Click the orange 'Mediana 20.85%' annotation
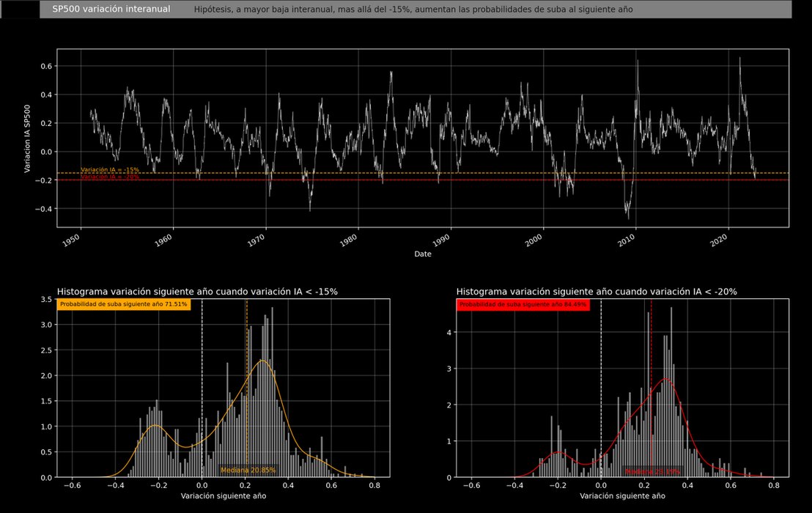This screenshot has height=513, width=812. tap(248, 470)
